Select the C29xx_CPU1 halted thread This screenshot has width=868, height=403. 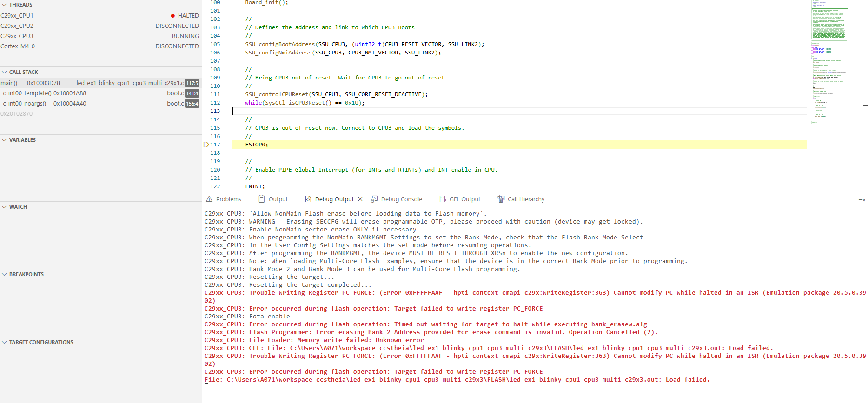click(100, 15)
